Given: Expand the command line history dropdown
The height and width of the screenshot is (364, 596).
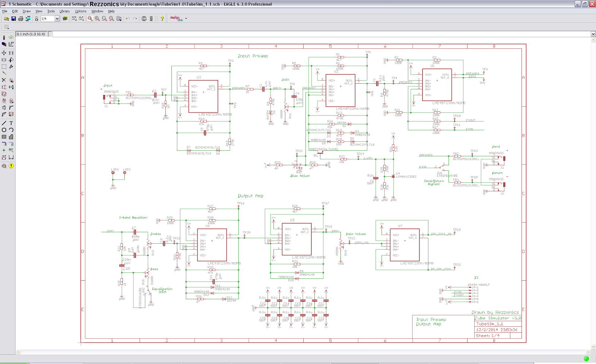Looking at the screenshot, I should point(593,34).
